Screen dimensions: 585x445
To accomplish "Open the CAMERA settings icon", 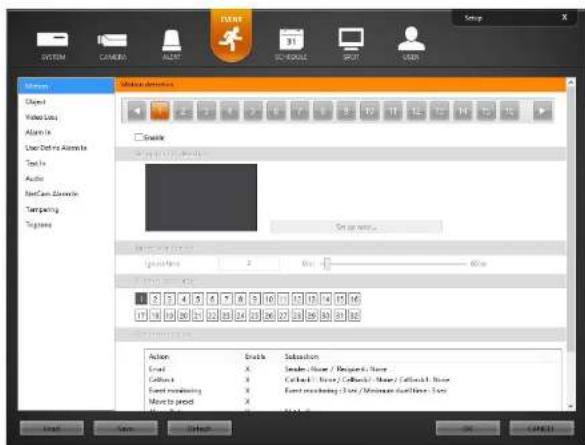I will [112, 46].
